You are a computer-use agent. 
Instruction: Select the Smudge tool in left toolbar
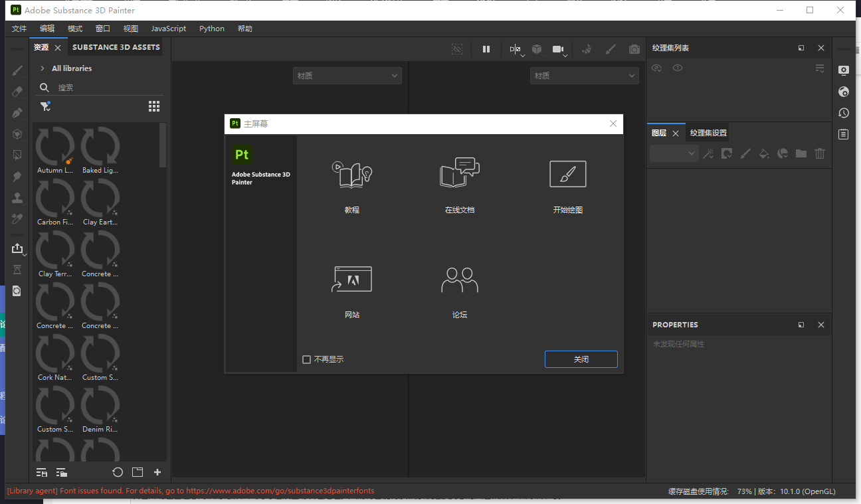click(17, 177)
